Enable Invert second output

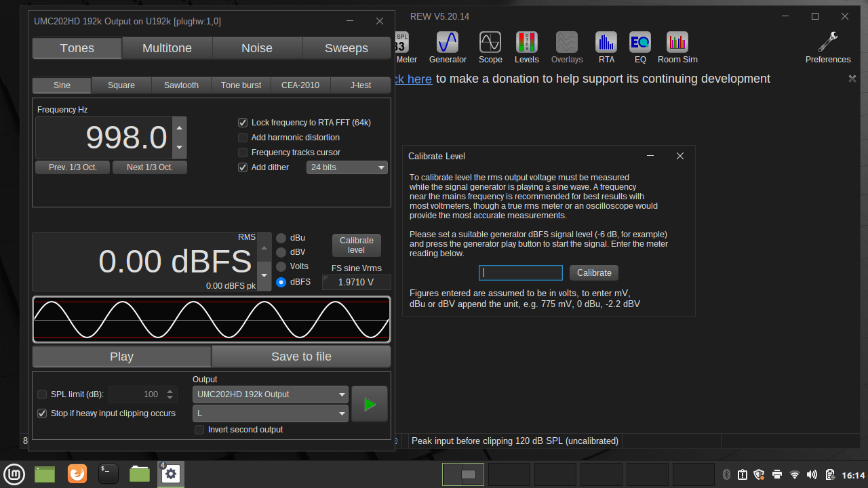[199, 430]
